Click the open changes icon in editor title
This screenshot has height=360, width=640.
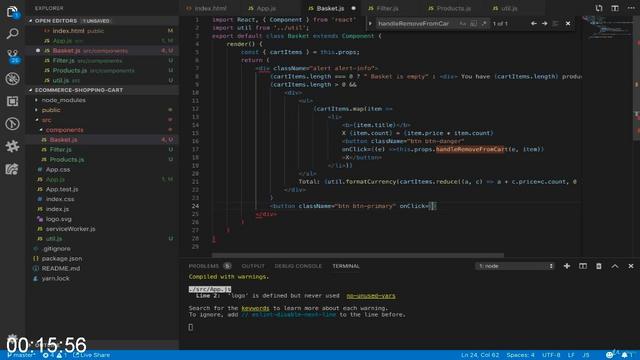(599, 8)
